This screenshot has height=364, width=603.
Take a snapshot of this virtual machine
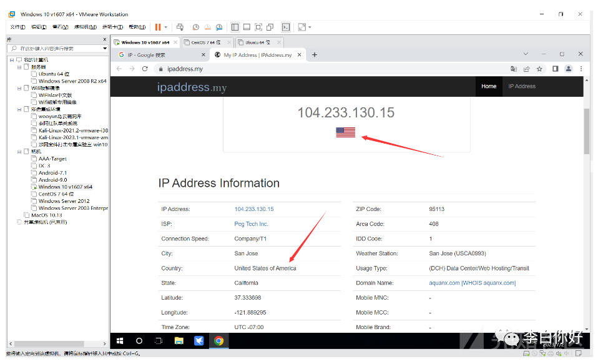[196, 27]
